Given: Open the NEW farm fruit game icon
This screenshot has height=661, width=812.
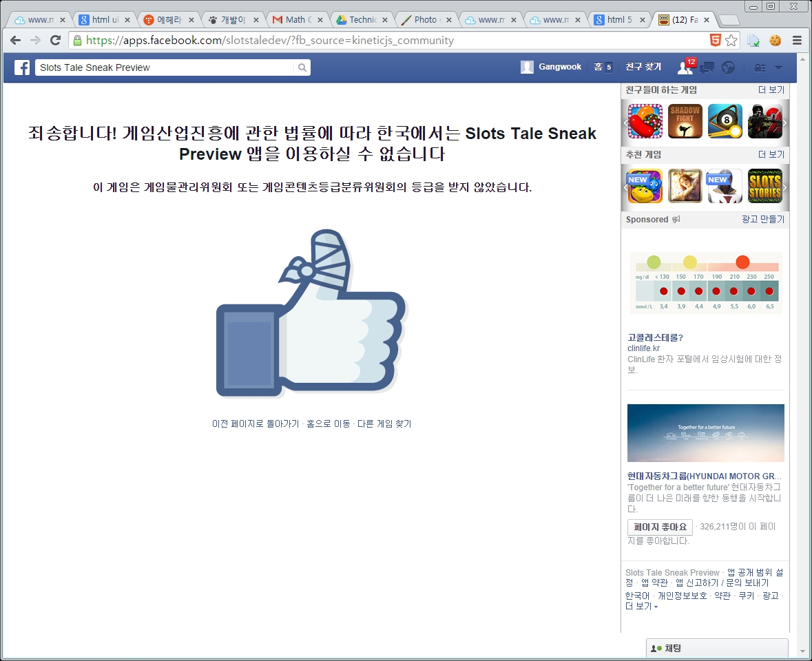Looking at the screenshot, I should tap(645, 186).
